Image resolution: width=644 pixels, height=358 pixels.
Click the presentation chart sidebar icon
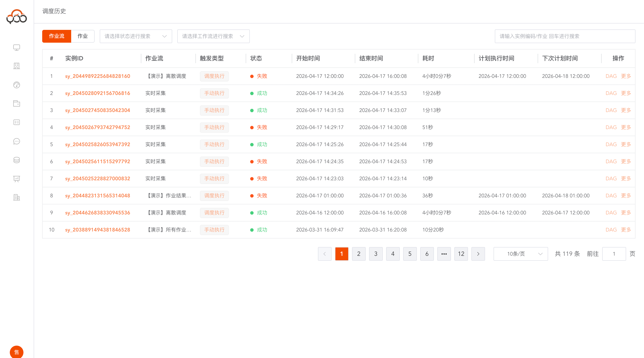pyautogui.click(x=16, y=179)
